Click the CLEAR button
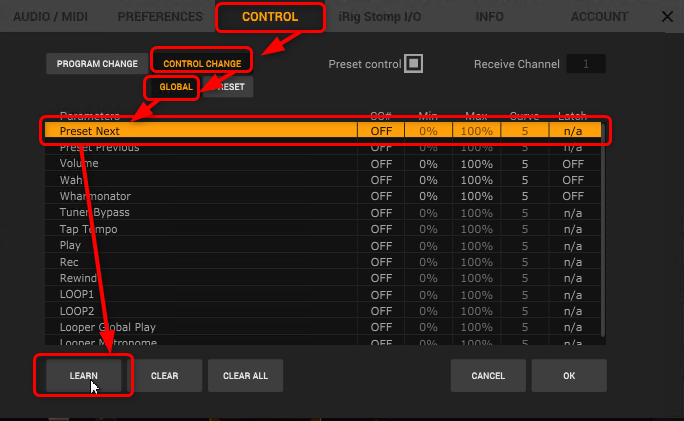Image resolution: width=684 pixels, height=421 pixels. click(164, 376)
